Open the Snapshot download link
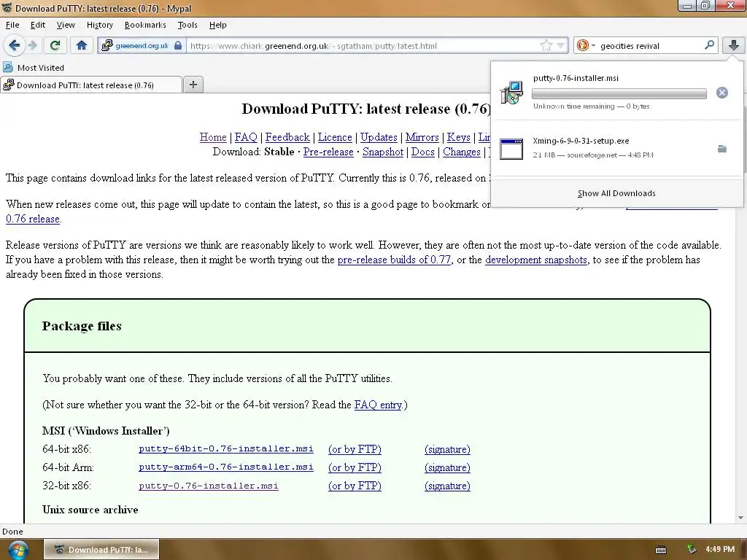 point(383,152)
